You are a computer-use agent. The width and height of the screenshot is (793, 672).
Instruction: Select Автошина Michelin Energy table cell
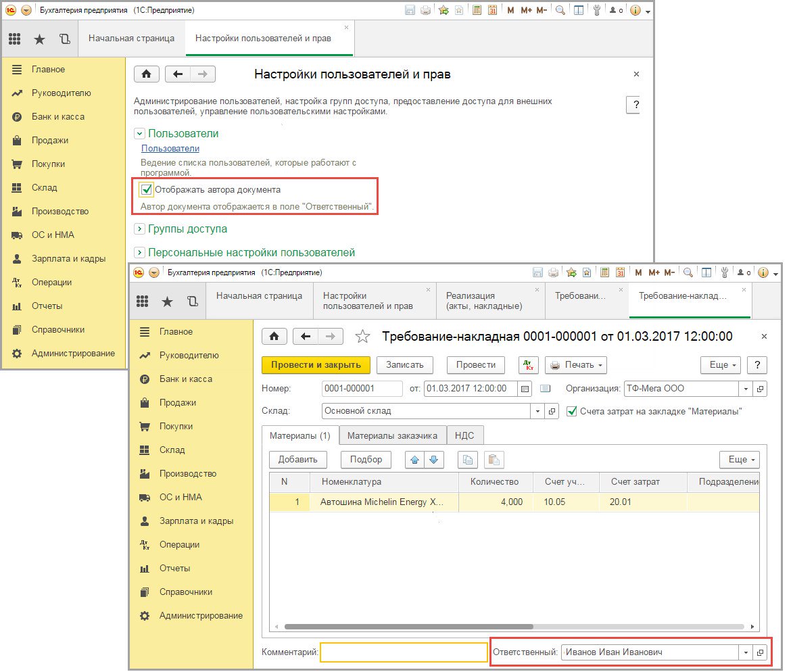[x=384, y=502]
